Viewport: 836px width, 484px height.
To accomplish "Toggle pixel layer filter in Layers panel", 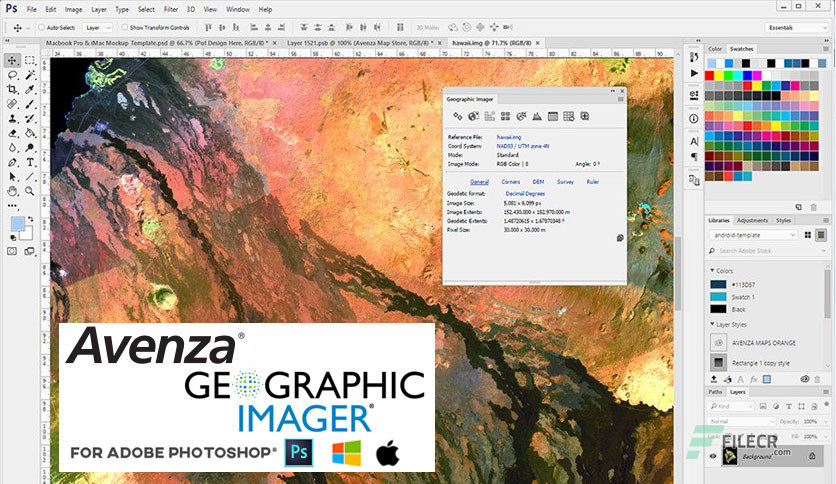I will pos(763,406).
